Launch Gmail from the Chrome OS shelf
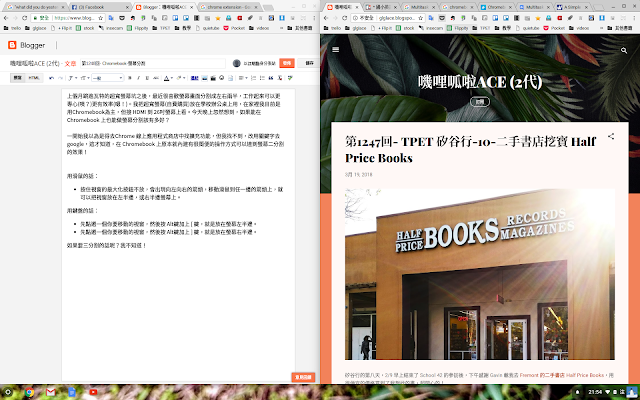This screenshot has width=640, height=400. coord(50,392)
